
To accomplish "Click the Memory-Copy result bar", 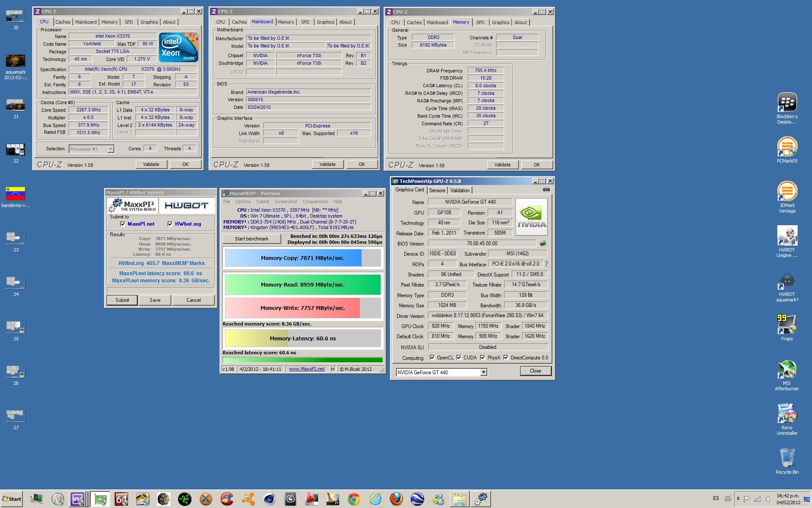I will click(303, 258).
